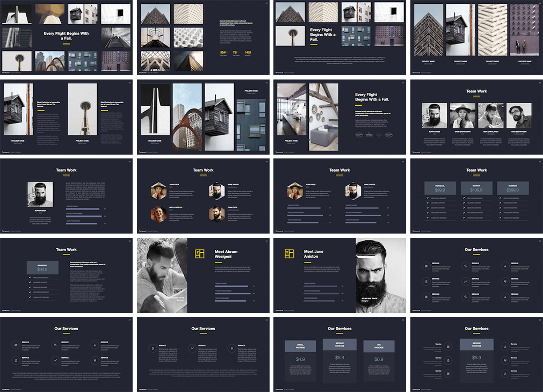This screenshot has width=543, height=392.
Task: Click the first checkmark under the Startup $199.9 plan
Action: [x=465, y=199]
